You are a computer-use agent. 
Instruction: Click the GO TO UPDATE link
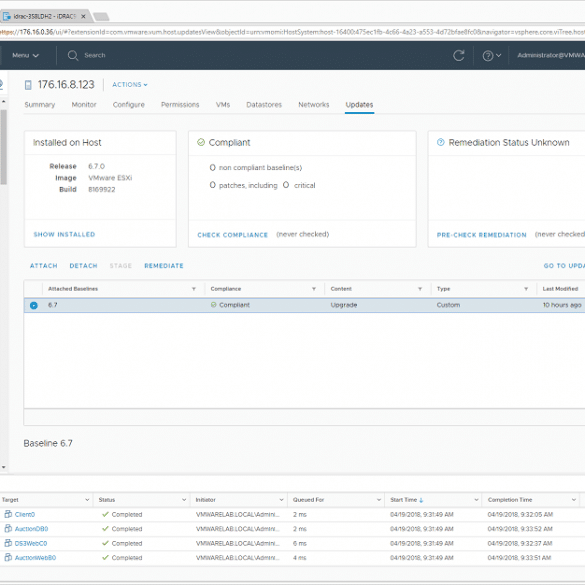click(x=564, y=266)
